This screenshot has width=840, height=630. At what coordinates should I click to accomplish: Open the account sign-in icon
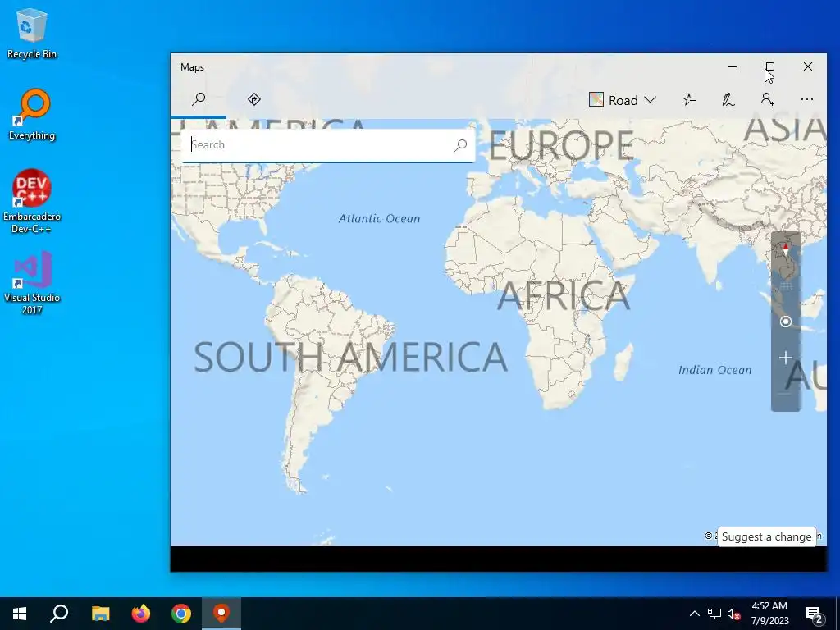pyautogui.click(x=767, y=99)
